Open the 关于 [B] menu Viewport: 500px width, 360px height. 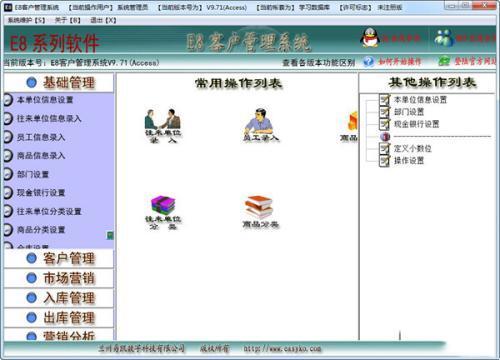[68, 20]
